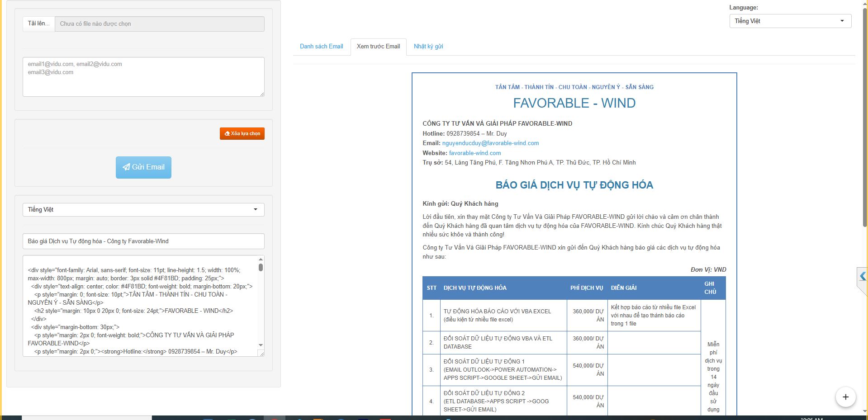This screenshot has width=868, height=420.
Task: Select the Xem trước Email tab
Action: click(x=378, y=47)
